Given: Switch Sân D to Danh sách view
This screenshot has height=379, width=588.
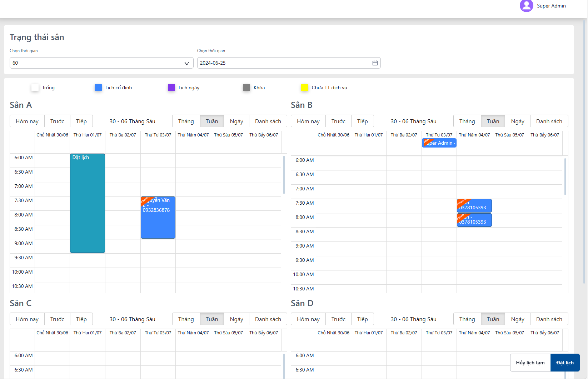Looking at the screenshot, I should click(x=549, y=319).
